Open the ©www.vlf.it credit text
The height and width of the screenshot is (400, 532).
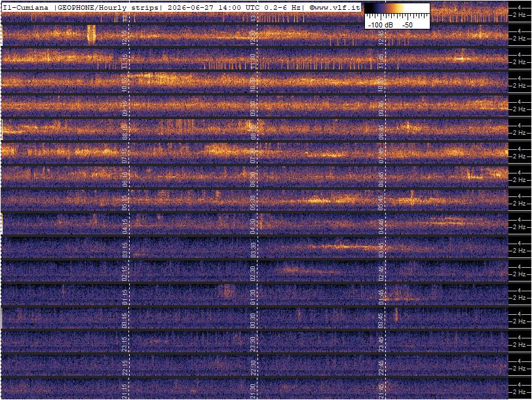[335, 8]
